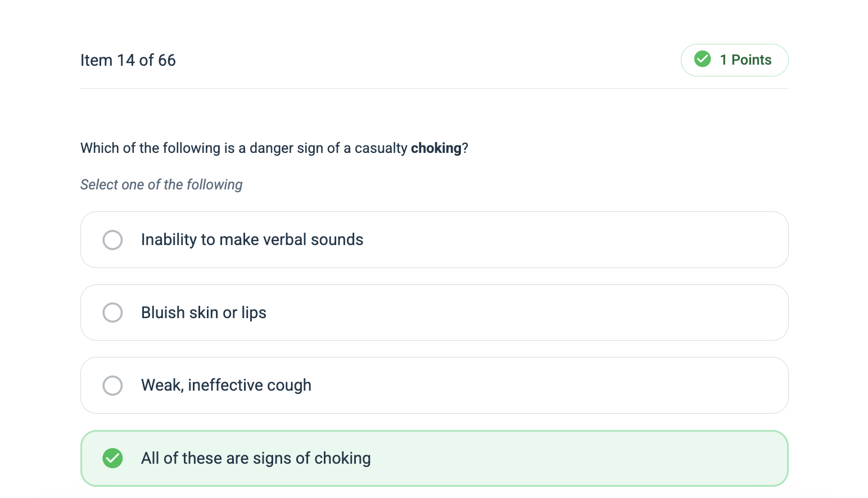This screenshot has width=868, height=498.
Task: Click 'All of these are signs of choking' text
Action: click(256, 459)
